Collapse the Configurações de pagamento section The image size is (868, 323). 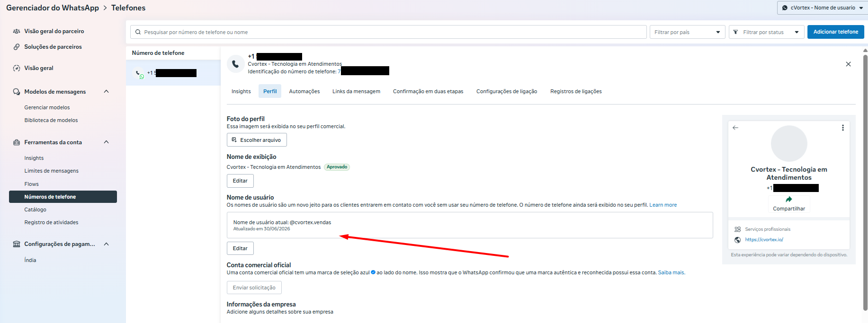[x=106, y=244]
